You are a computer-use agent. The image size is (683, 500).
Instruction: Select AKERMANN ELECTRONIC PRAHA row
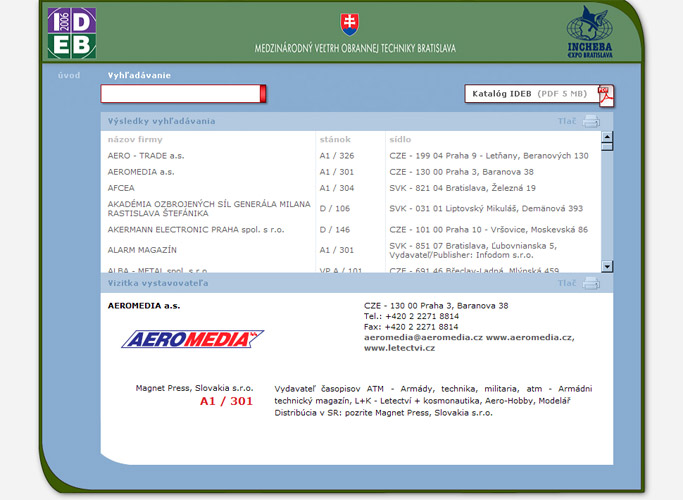point(351,230)
